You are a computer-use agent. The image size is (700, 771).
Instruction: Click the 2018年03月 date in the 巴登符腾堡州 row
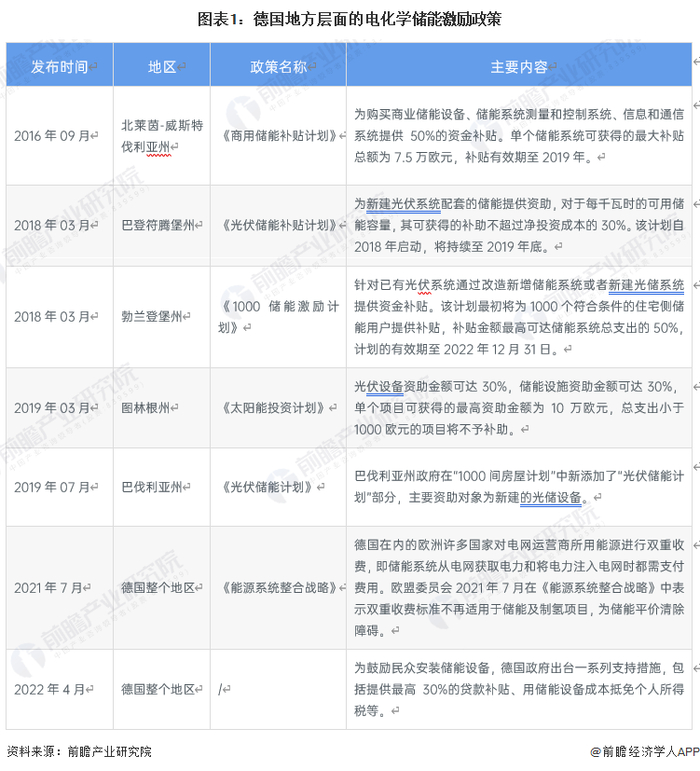pos(52,226)
